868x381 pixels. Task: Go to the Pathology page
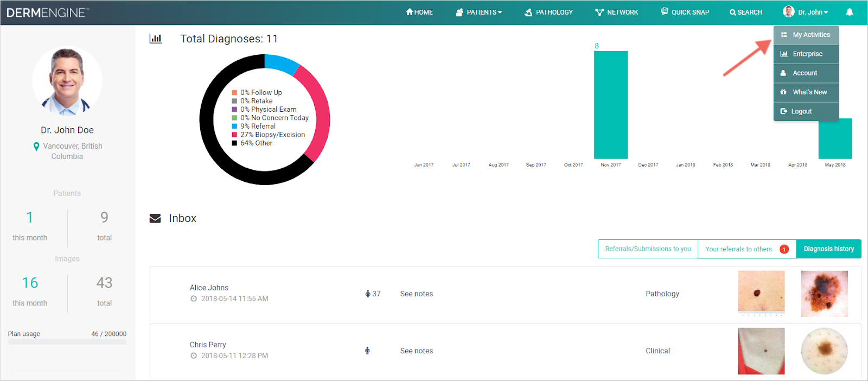(548, 12)
